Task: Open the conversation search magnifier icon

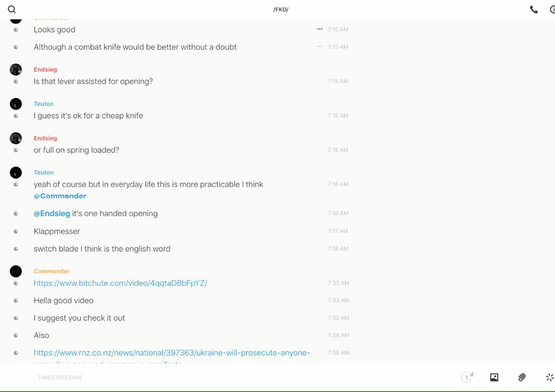Action: (x=12, y=10)
